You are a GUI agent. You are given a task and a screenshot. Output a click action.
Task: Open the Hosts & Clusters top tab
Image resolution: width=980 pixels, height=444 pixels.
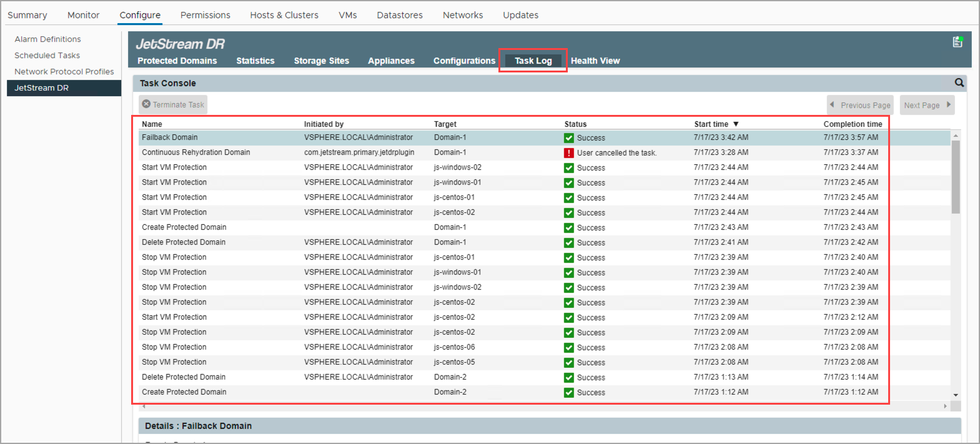[x=284, y=15]
